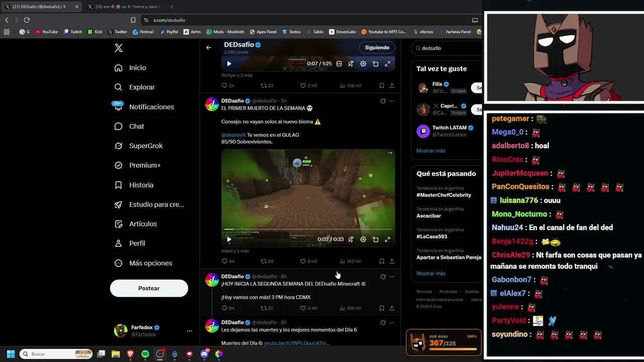Open Chat in the X sidebar
644x362 pixels.
(129, 126)
